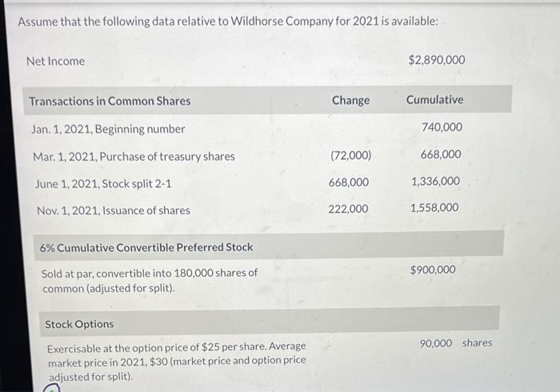Select the Change column header
Viewport: 560px width, 392px height.
(350, 100)
